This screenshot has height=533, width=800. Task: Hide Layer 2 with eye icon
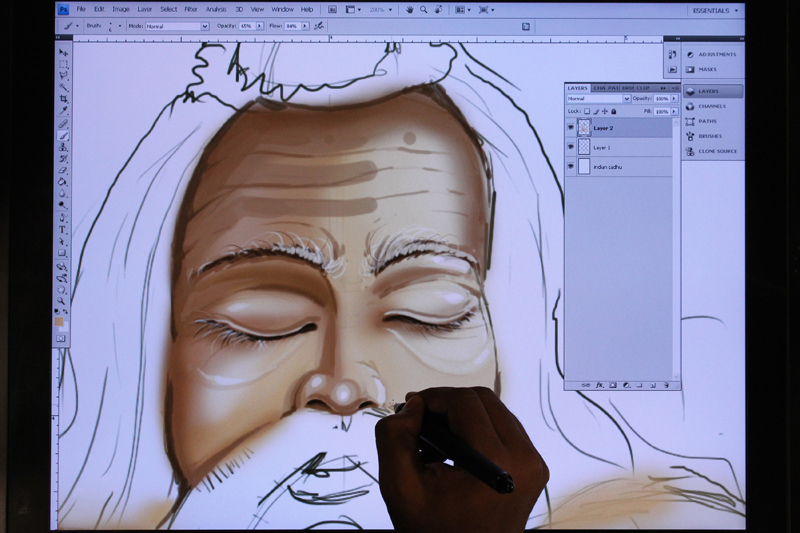[571, 128]
